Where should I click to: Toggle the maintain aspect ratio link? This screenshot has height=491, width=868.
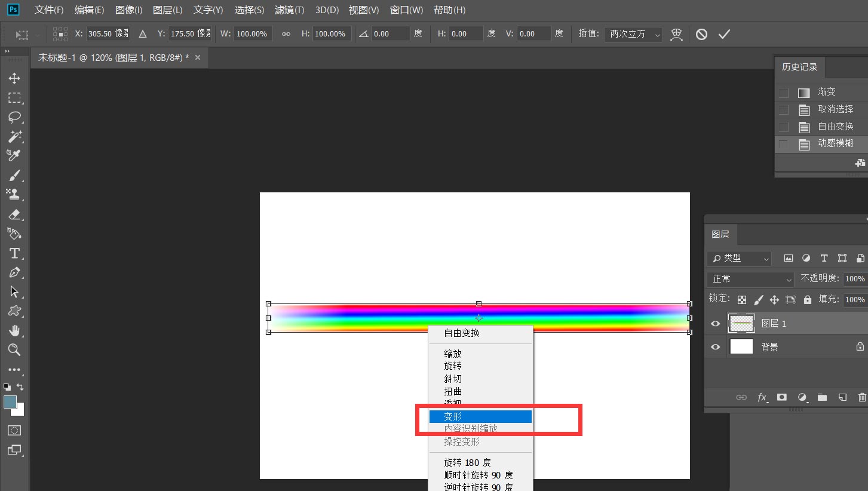(286, 34)
